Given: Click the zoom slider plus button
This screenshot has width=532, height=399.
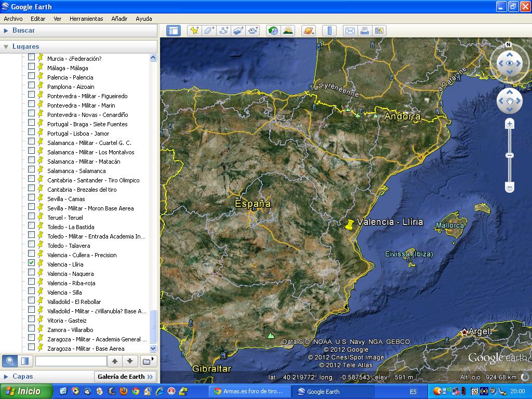Looking at the screenshot, I should (510, 124).
